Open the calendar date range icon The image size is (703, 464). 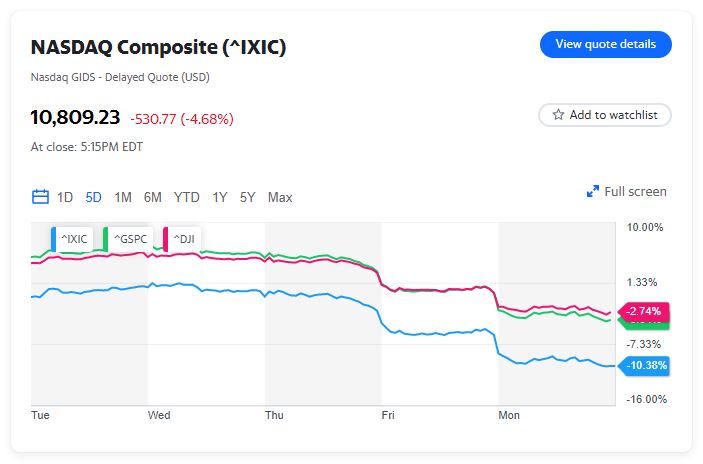tap(40, 197)
